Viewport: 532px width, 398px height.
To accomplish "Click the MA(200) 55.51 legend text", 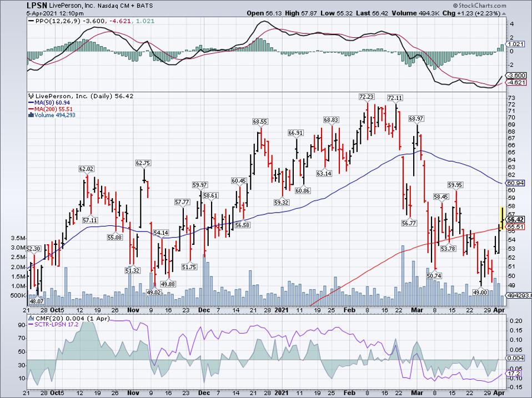I will [53, 109].
